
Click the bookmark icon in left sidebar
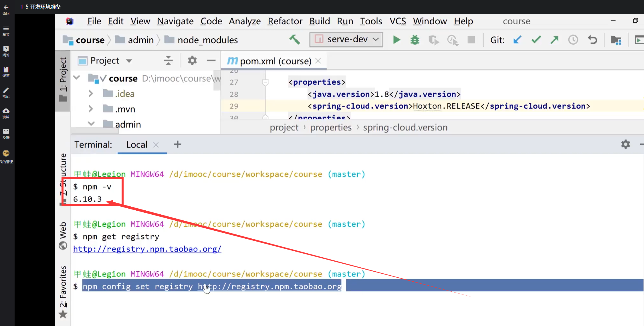tap(6, 70)
